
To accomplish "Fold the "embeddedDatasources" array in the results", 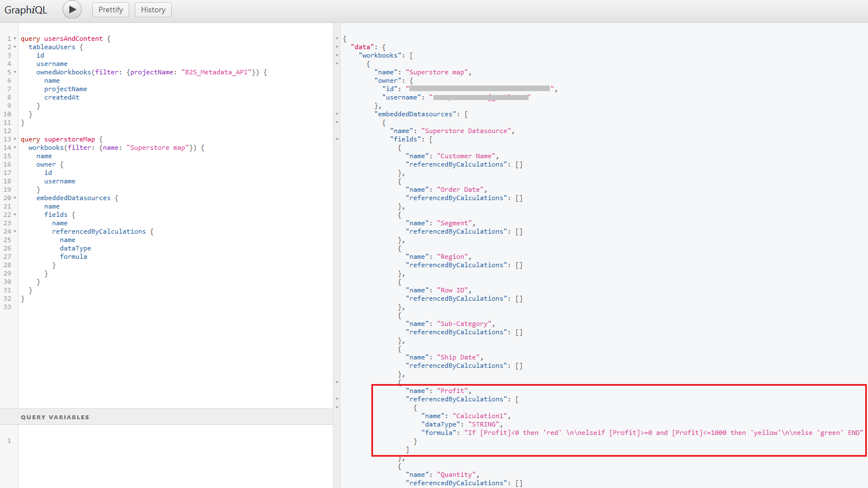I will [x=337, y=114].
